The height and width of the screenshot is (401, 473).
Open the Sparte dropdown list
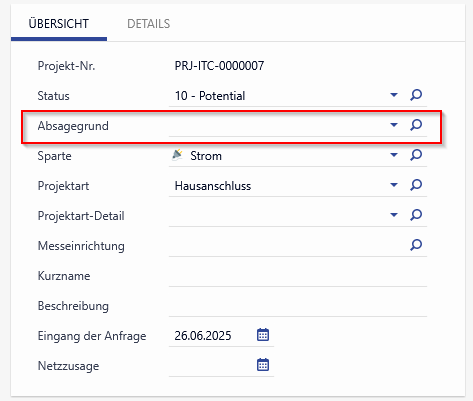click(394, 155)
